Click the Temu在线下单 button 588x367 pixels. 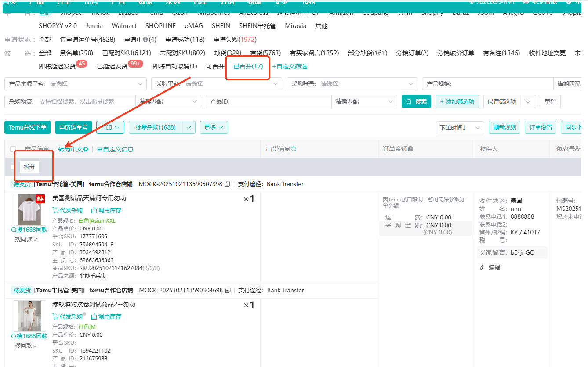(28, 127)
